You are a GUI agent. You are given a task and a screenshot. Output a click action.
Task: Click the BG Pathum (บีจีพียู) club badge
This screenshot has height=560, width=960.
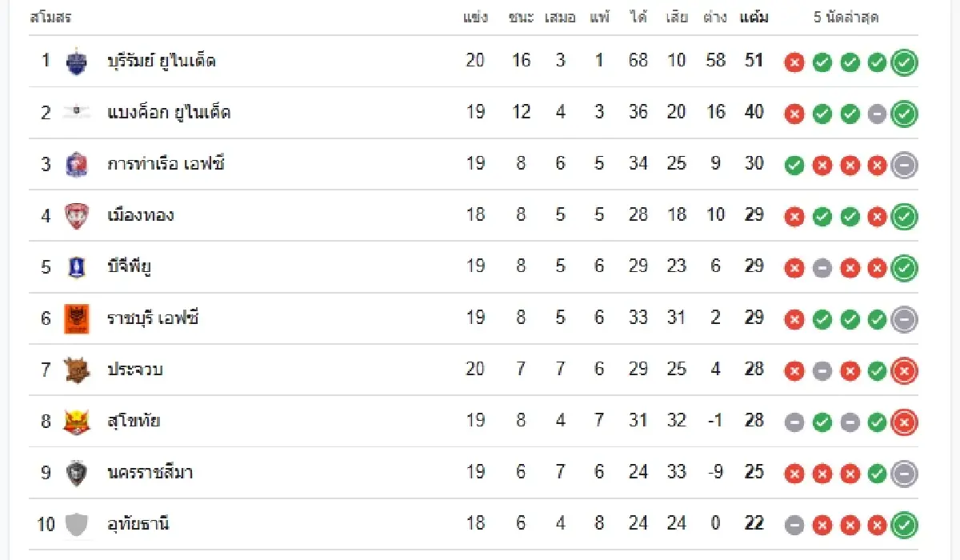pyautogui.click(x=76, y=266)
